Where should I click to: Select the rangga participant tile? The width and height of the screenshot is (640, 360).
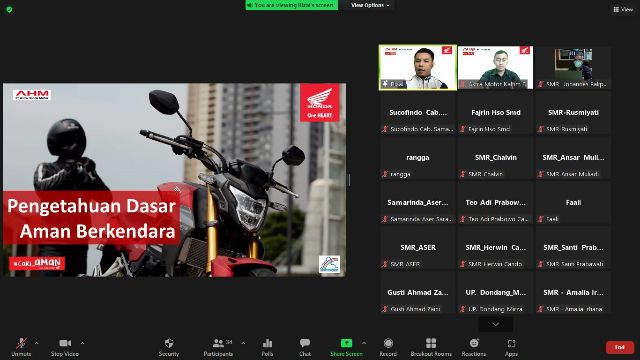click(418, 158)
